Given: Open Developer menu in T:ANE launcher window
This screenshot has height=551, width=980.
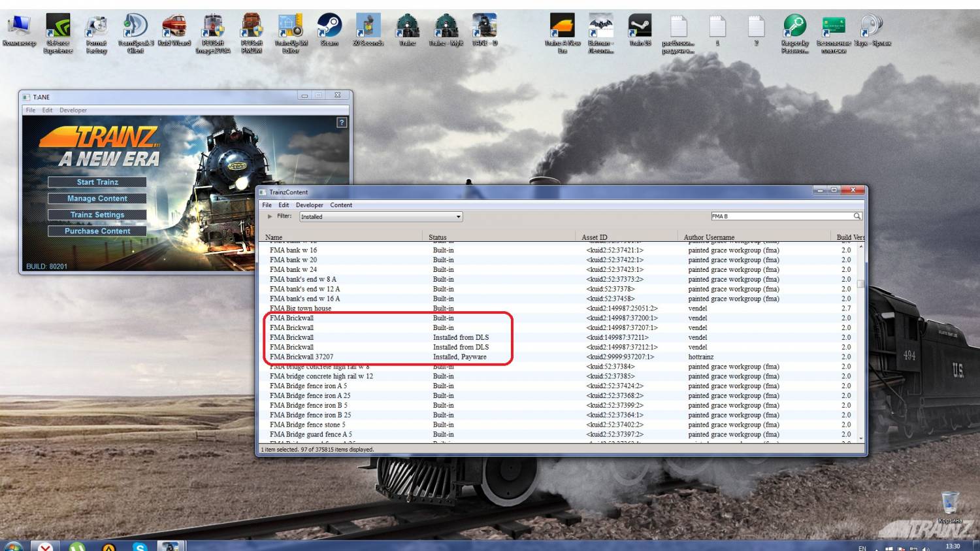Looking at the screenshot, I should [73, 110].
